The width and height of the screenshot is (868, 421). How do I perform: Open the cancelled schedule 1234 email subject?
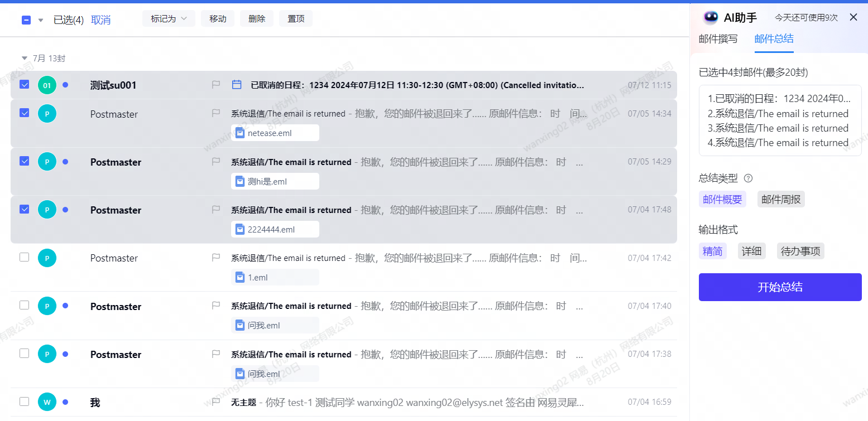(418, 85)
